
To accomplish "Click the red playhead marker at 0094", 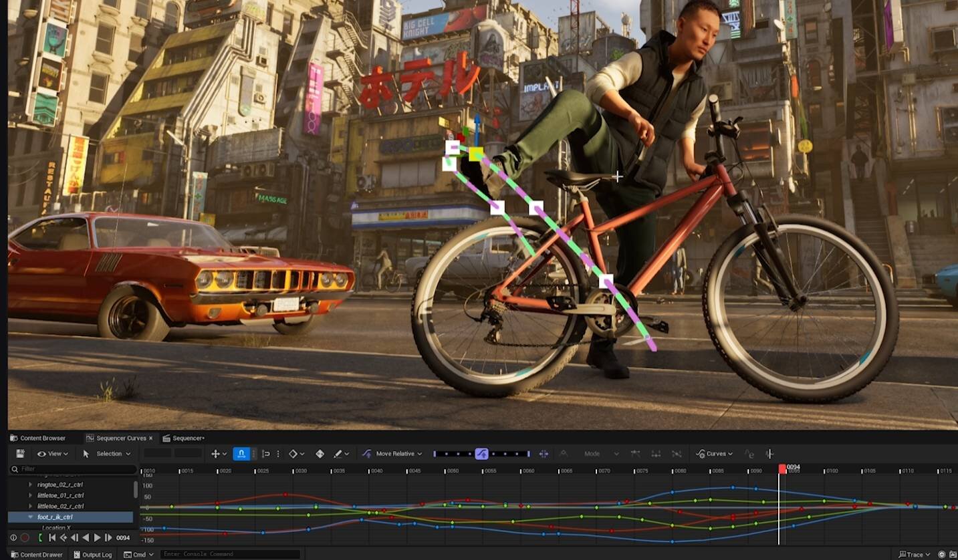I will click(782, 469).
